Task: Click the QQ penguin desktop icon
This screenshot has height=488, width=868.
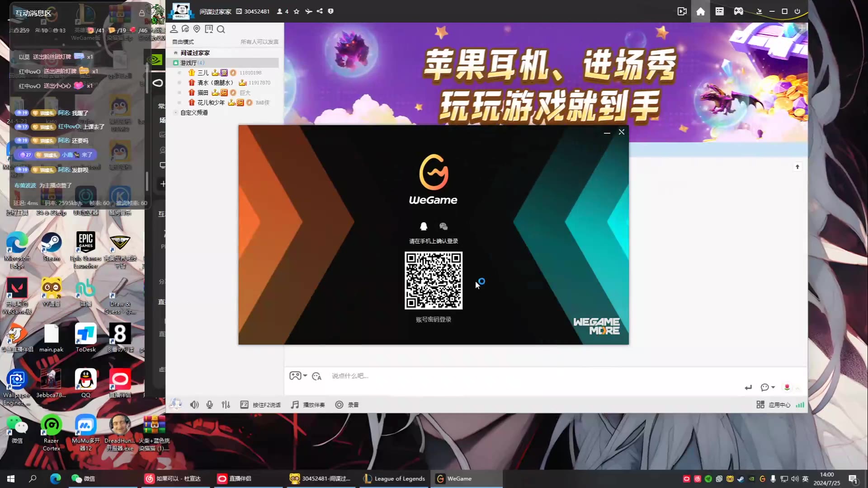Action: (x=86, y=384)
